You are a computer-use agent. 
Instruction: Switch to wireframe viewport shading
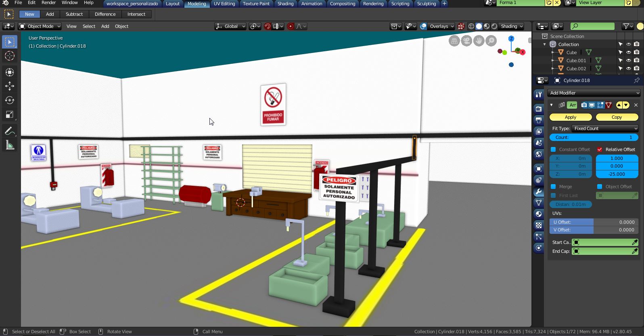pyautogui.click(x=471, y=26)
